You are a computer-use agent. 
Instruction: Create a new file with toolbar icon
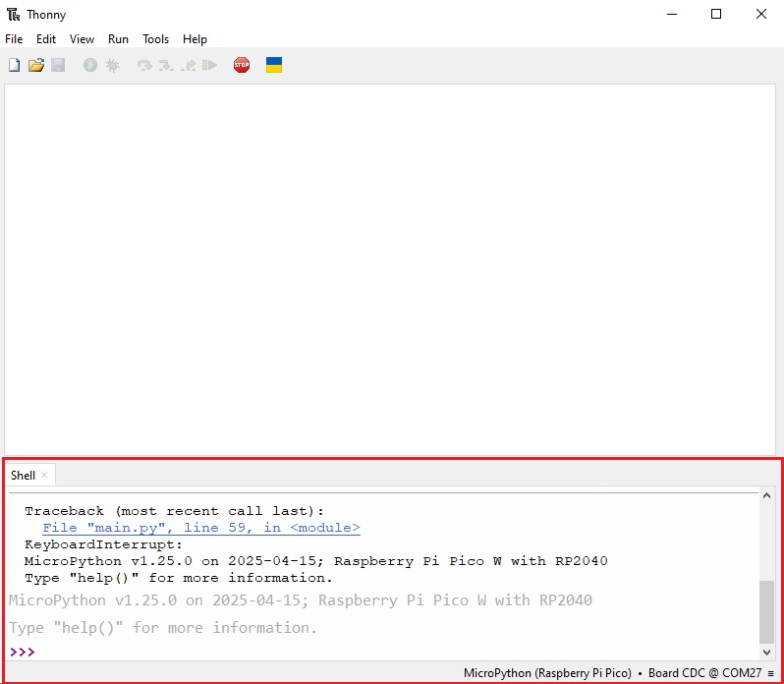[x=14, y=65]
